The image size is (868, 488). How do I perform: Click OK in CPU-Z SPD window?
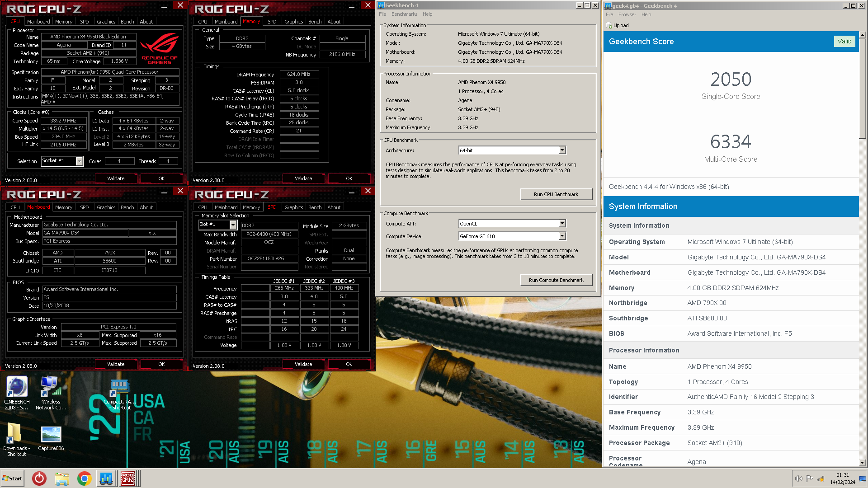click(x=349, y=364)
